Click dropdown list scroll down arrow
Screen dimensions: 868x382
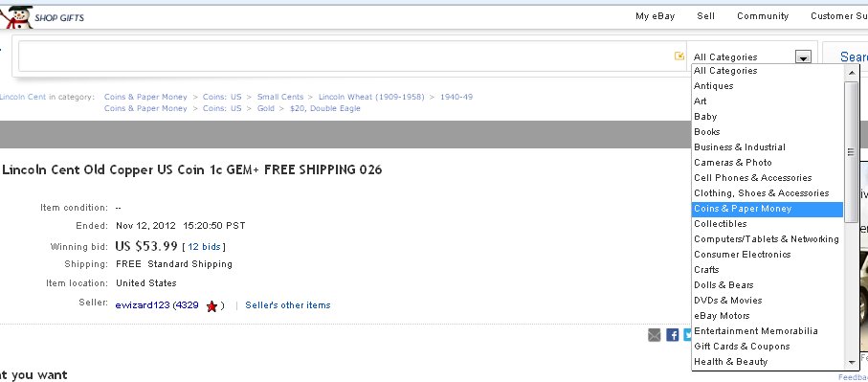pos(852,363)
